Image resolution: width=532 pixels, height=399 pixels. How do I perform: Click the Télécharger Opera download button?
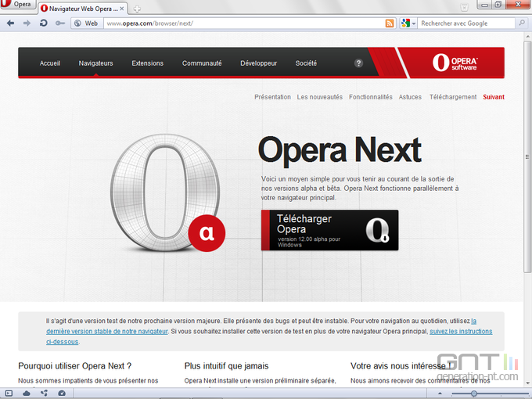pyautogui.click(x=330, y=230)
